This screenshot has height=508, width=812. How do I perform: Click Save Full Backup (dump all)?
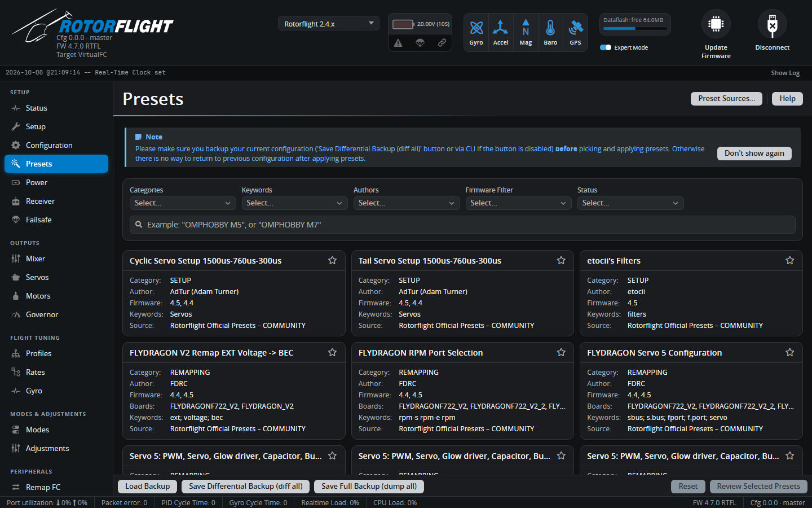369,487
